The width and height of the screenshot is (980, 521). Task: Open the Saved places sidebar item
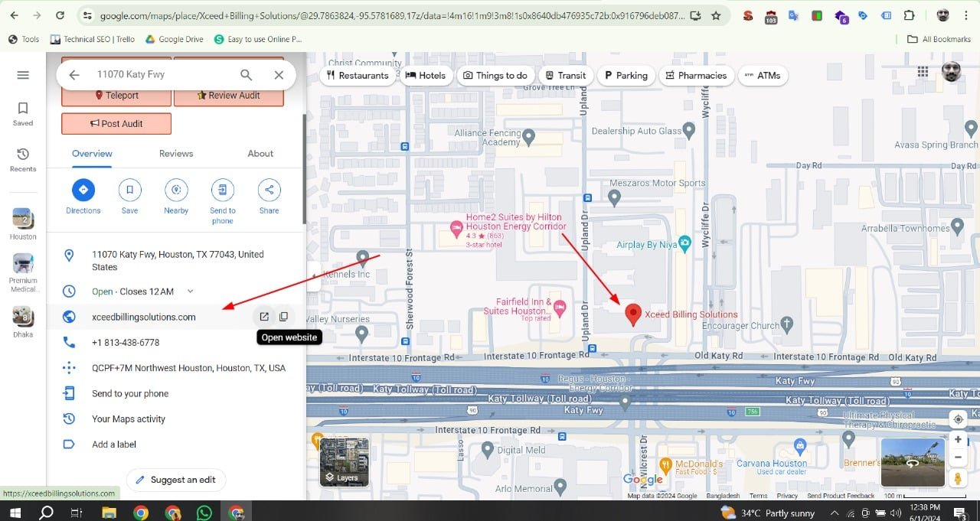(x=23, y=114)
